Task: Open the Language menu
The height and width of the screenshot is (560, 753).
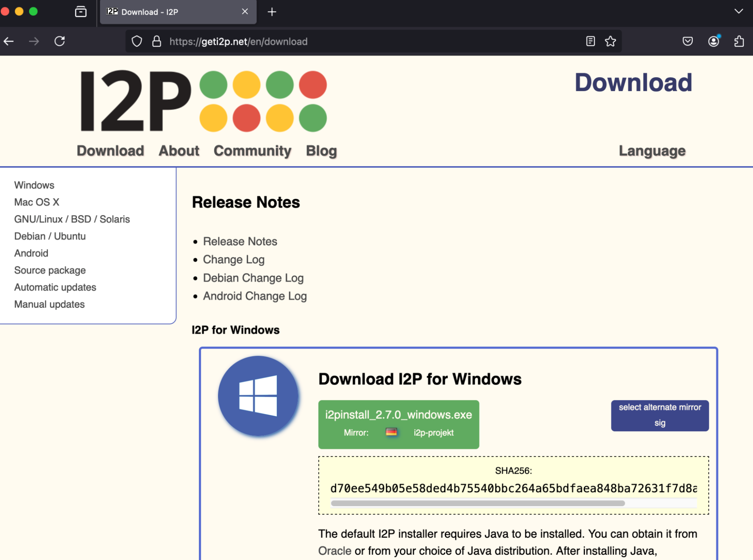Action: pos(652,151)
